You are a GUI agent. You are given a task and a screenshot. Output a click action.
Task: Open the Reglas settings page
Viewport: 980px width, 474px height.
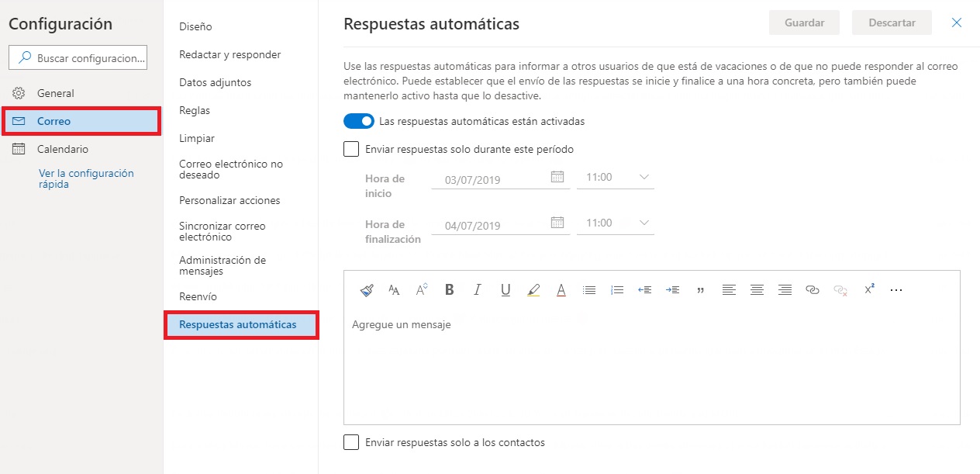point(194,110)
